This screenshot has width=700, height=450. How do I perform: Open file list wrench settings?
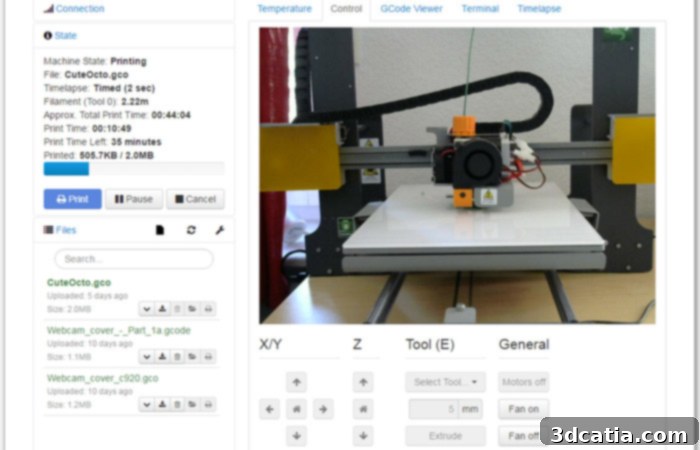coord(220,230)
